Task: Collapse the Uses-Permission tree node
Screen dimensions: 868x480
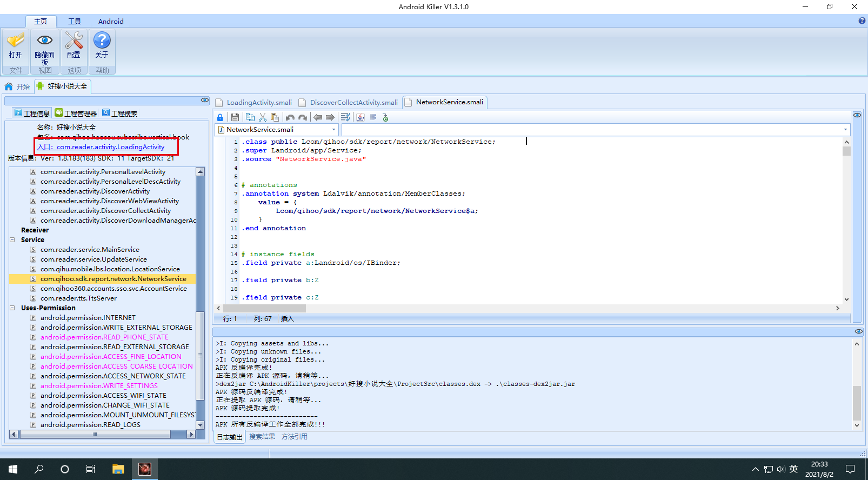Action: click(12, 308)
